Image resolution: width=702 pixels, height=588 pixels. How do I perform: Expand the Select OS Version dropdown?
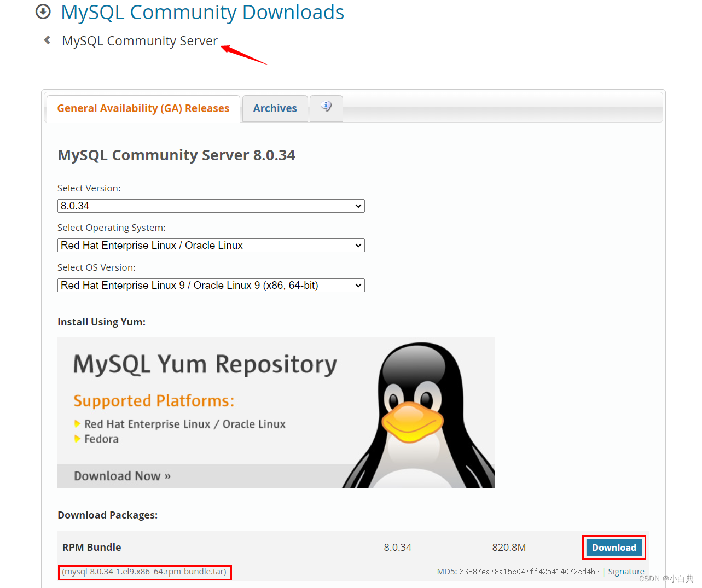point(211,285)
